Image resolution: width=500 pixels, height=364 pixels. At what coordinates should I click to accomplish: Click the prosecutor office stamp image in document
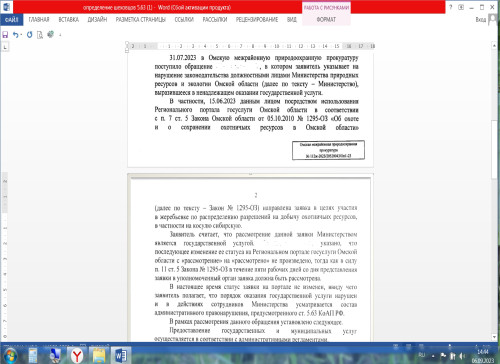pyautogui.click(x=328, y=150)
